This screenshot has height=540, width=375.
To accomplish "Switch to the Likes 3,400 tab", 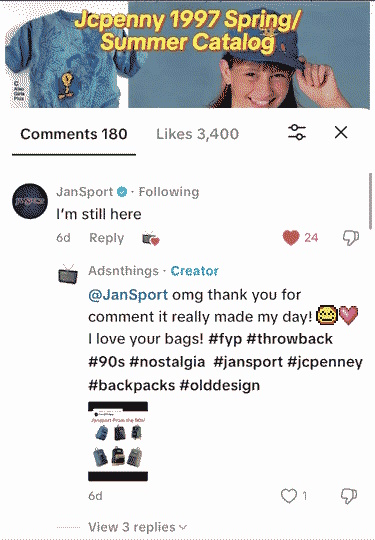I will [197, 134].
